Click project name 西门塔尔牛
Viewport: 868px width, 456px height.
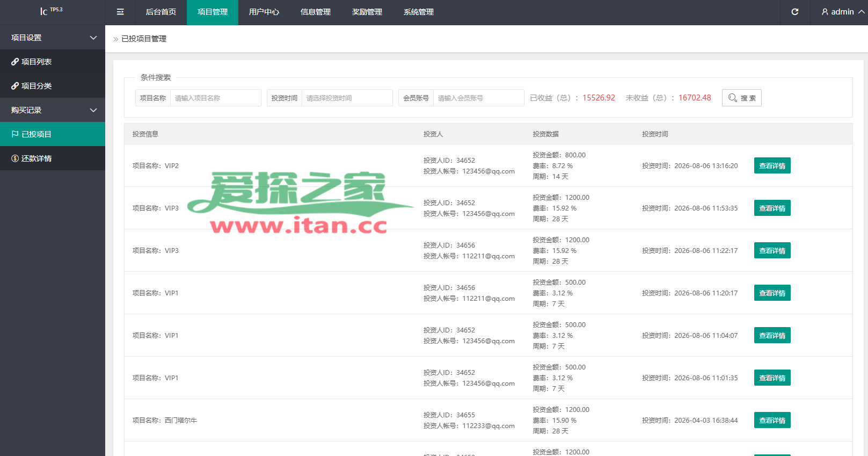[181, 421]
